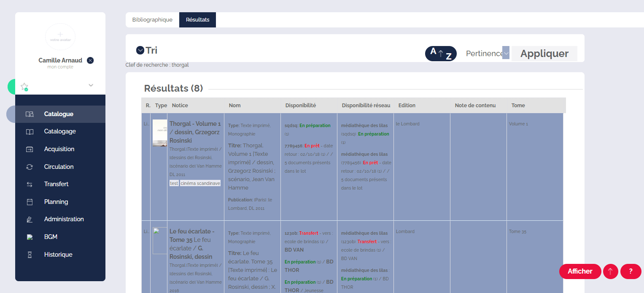Expand the chevron below the account name
Viewport: 644px width, 293px height.
[91, 85]
